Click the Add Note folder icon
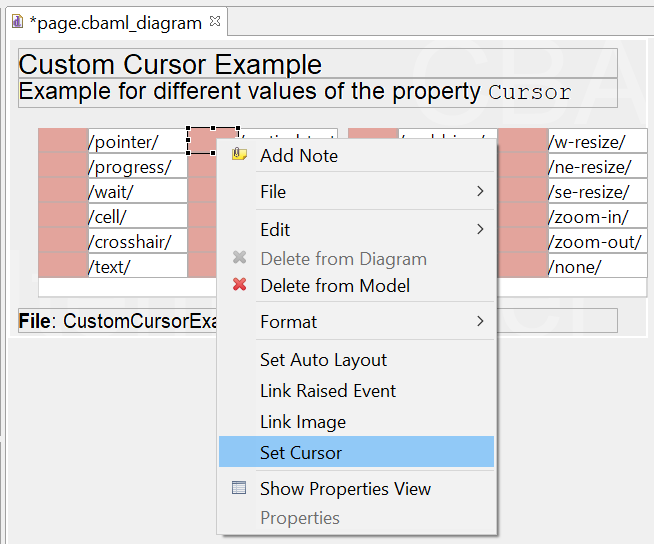The width and height of the screenshot is (654, 544). [239, 155]
